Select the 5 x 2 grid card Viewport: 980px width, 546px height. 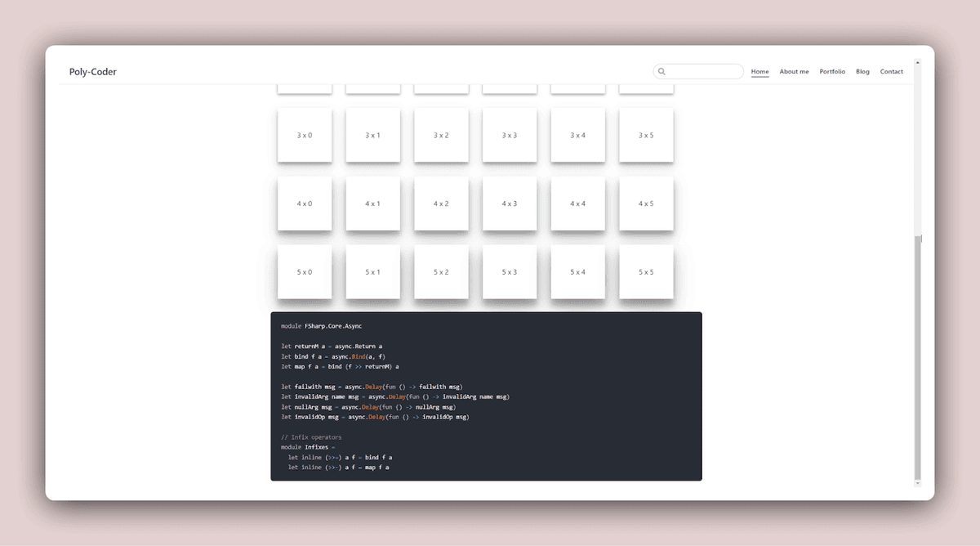[441, 271]
